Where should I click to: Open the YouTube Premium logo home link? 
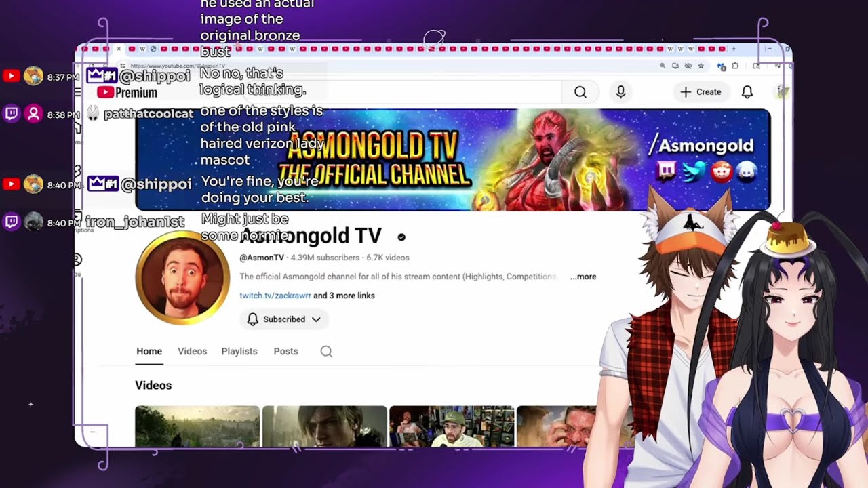[x=127, y=92]
